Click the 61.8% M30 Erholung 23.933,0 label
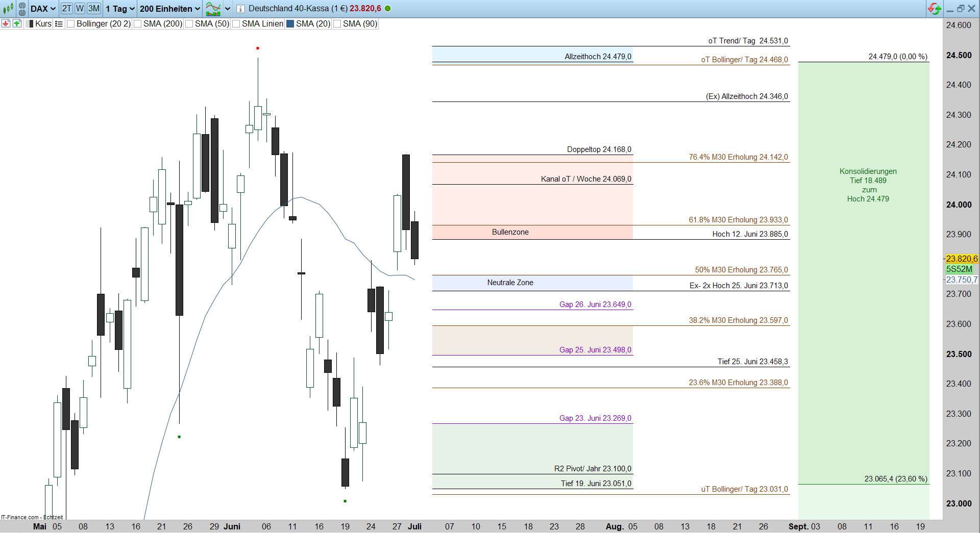This screenshot has height=533, width=980. tap(738, 220)
